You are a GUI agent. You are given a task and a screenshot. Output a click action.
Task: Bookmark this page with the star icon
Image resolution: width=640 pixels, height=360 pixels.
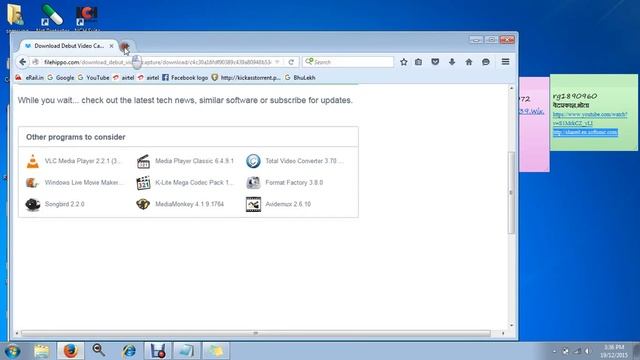pyautogui.click(x=404, y=62)
